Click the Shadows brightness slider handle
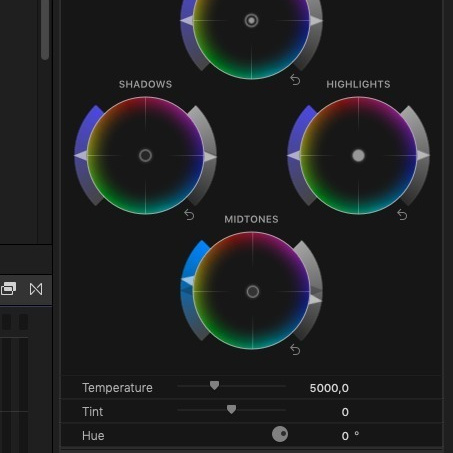This screenshot has height=453, width=453. pos(211,156)
